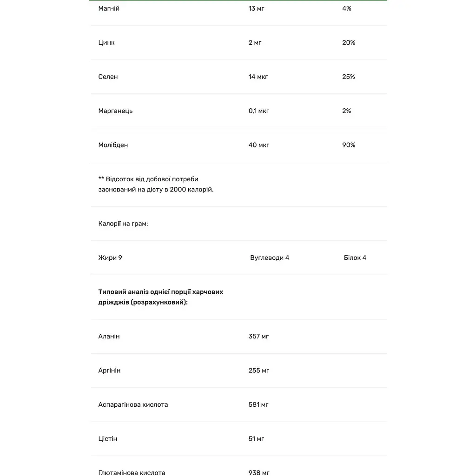
Task: Select the Білок 4 cell
Action: (355, 258)
